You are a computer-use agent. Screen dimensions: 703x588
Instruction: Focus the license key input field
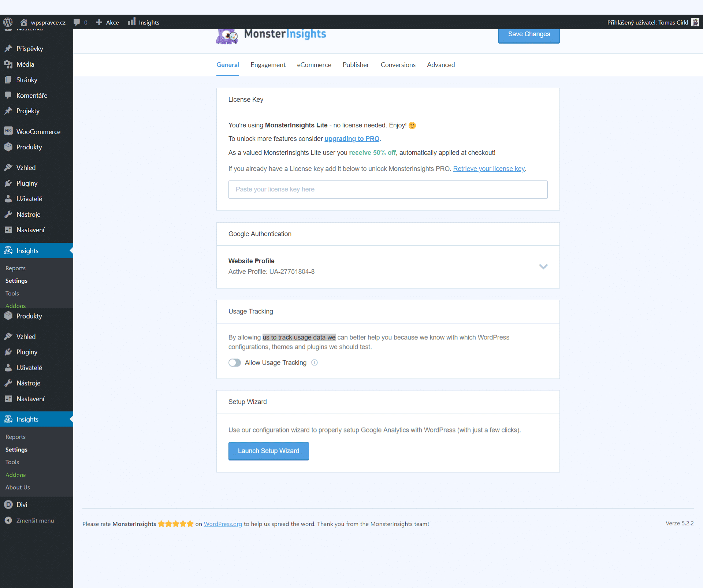tap(388, 190)
